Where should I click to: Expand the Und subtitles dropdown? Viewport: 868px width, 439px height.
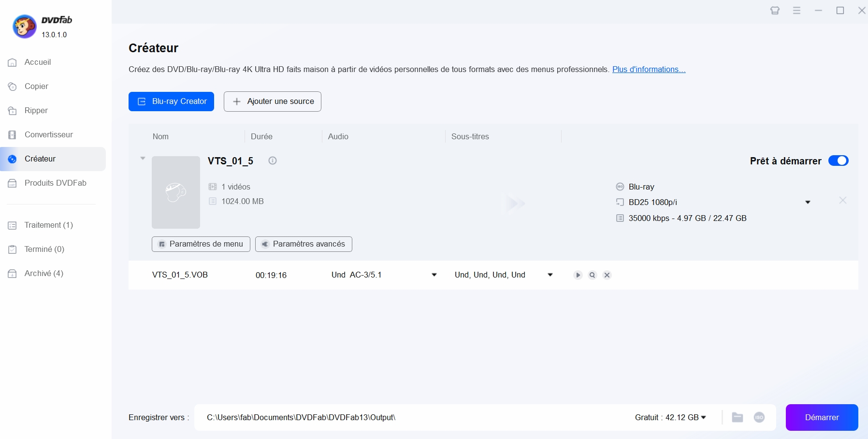tap(550, 275)
